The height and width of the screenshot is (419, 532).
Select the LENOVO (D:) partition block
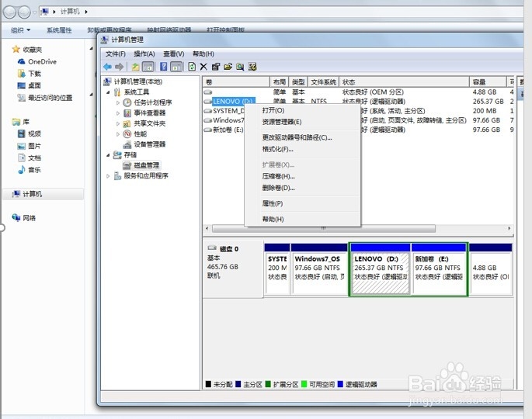pyautogui.click(x=380, y=268)
